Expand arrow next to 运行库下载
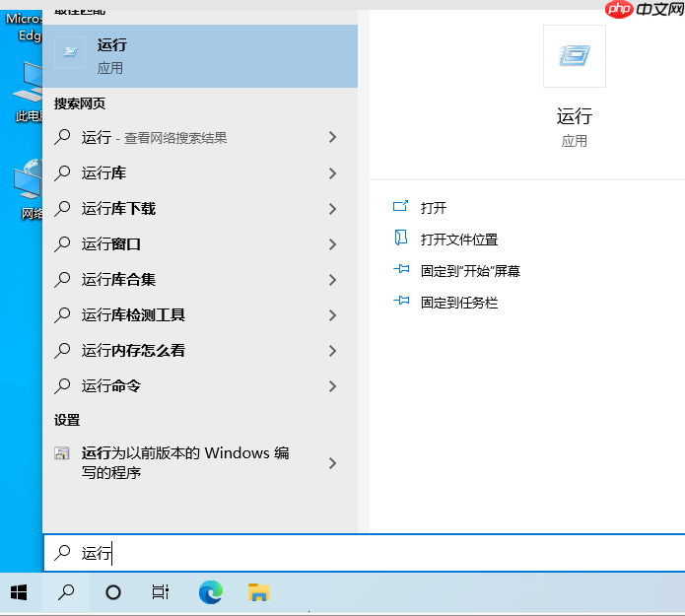 (x=333, y=208)
